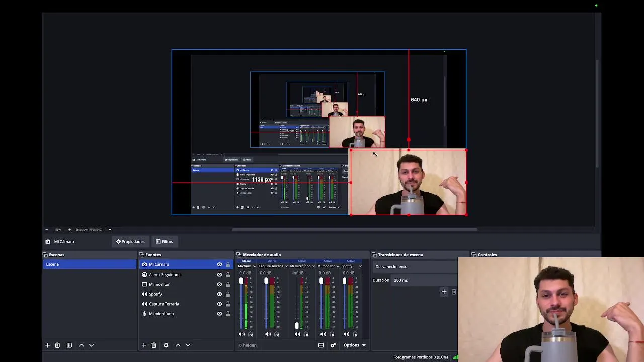This screenshot has height=362, width=644.
Task: Mute the Mic/Aux channel speaker icon
Action: point(242,334)
